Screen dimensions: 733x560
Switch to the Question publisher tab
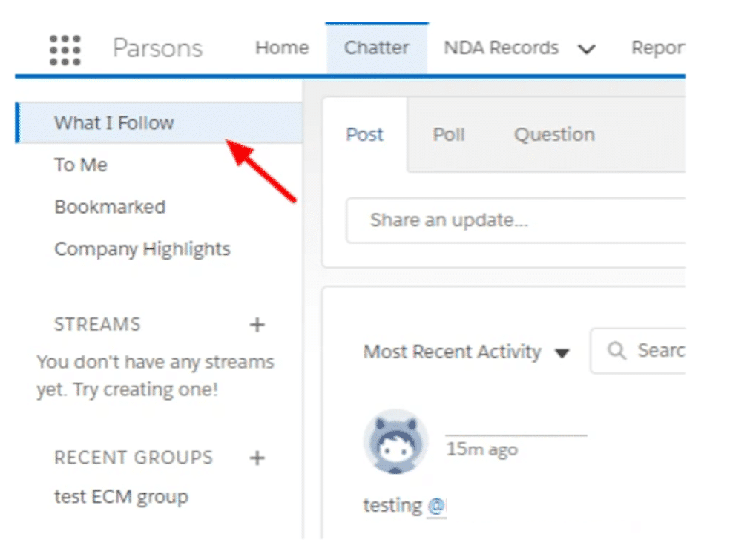point(554,135)
